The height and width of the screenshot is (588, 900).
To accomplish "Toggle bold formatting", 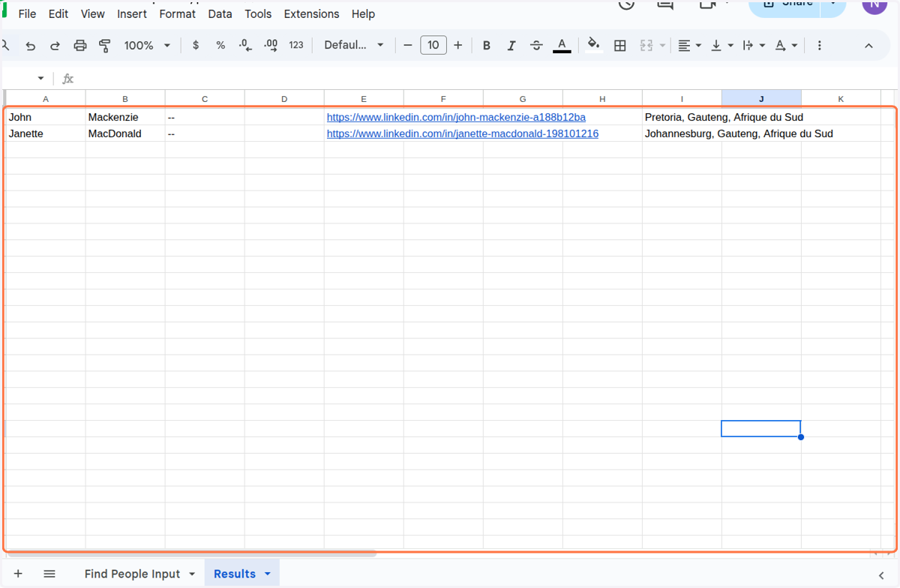I will tap(487, 46).
